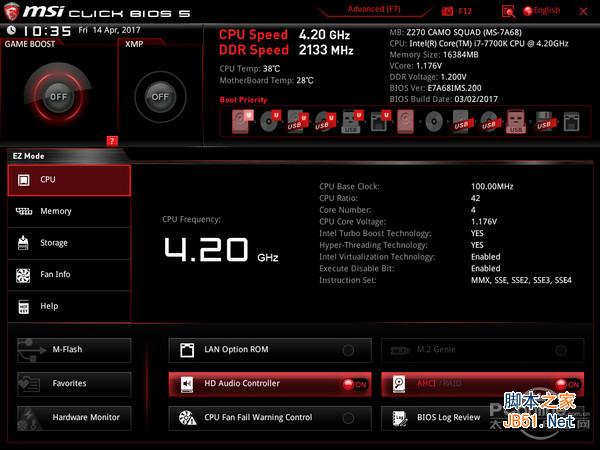
Task: Open Favorites
Action: [74, 384]
